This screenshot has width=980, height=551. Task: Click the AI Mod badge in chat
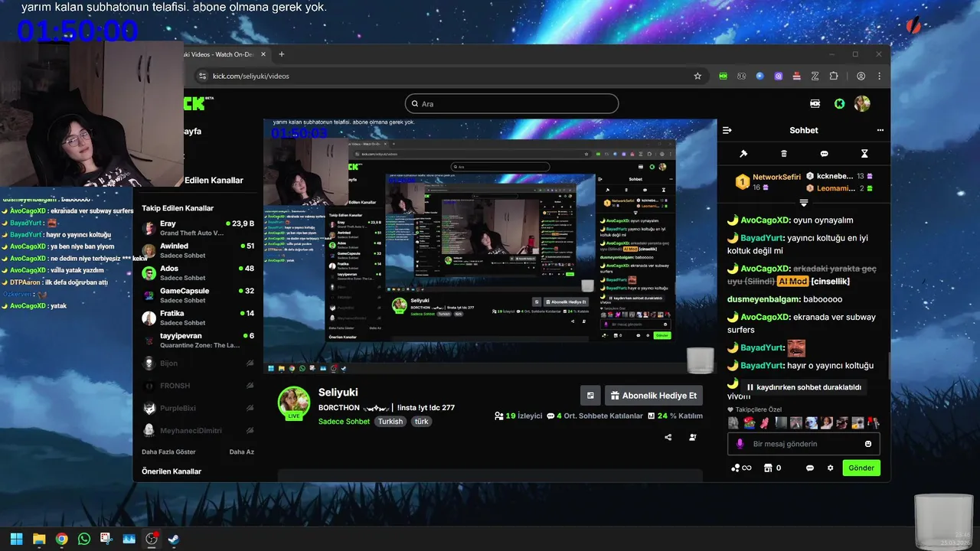click(x=793, y=281)
